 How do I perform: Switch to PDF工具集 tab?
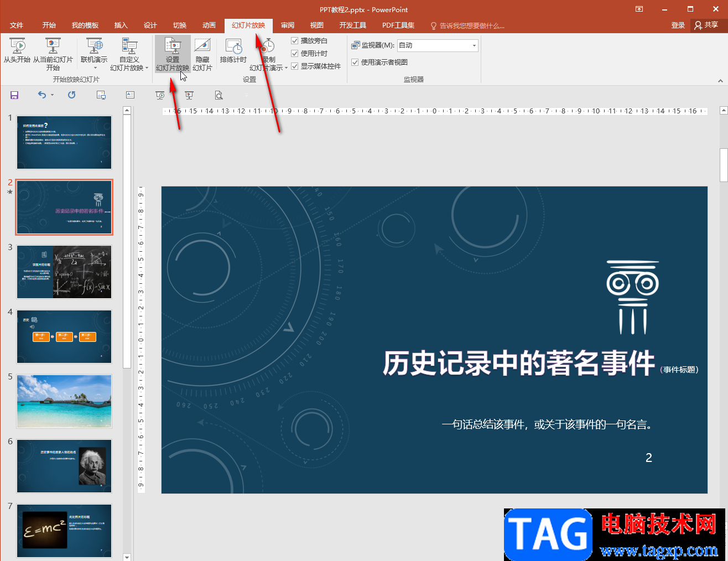click(398, 25)
